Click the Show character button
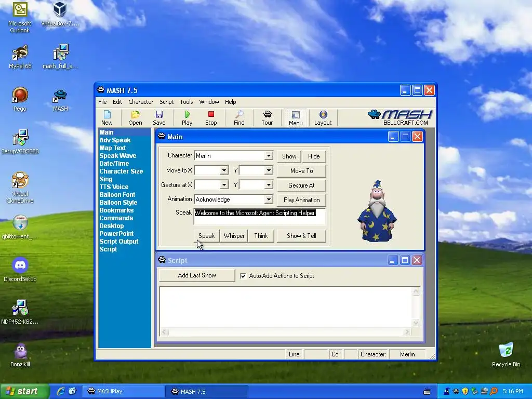The height and width of the screenshot is (399, 532). coord(289,156)
